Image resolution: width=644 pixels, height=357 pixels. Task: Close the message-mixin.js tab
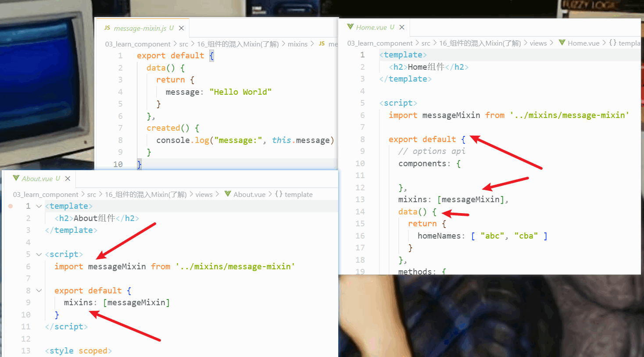[181, 28]
